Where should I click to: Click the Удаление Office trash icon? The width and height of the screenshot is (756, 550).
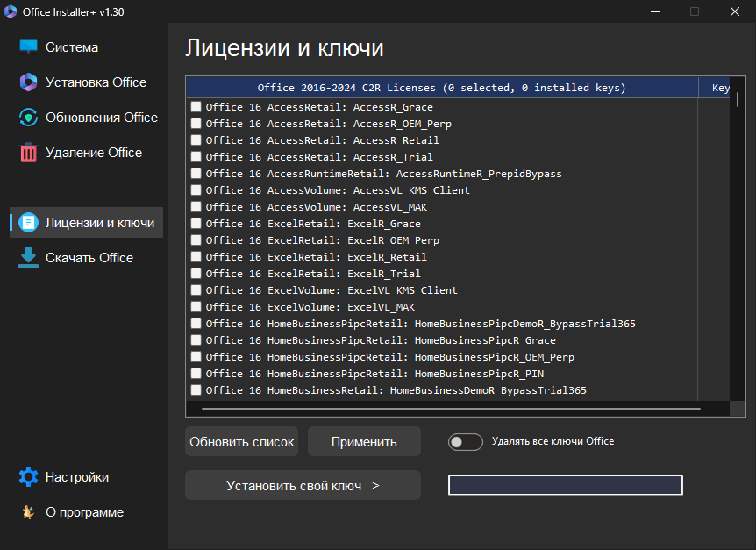(29, 153)
